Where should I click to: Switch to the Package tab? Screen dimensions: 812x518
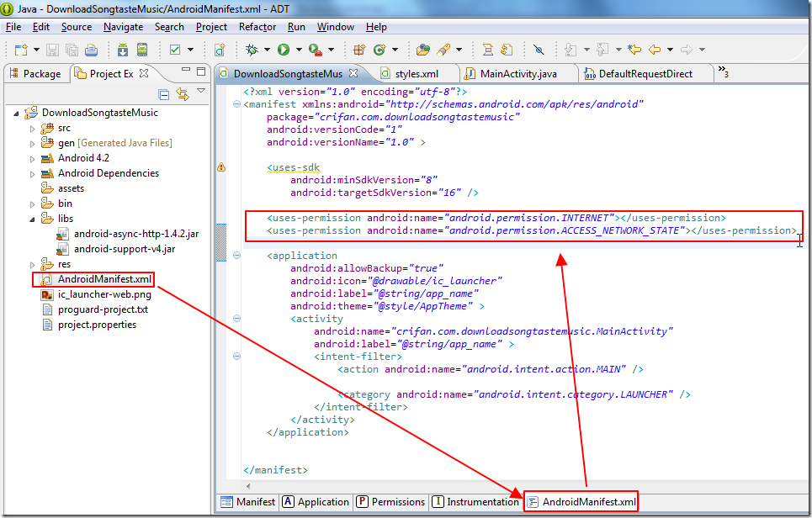35,73
